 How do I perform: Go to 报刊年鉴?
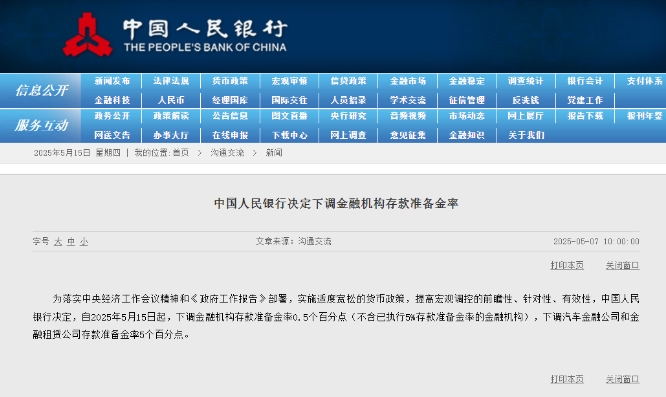645,116
